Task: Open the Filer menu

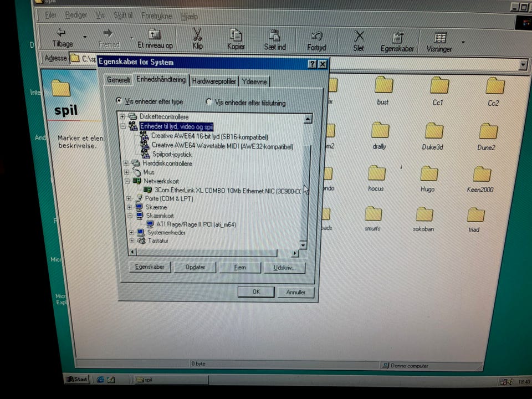Action: click(x=50, y=15)
